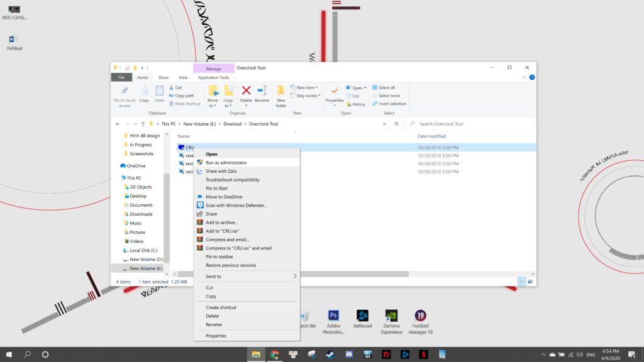Image resolution: width=644 pixels, height=362 pixels.
Task: Go back with the navigation arrow
Action: (x=118, y=124)
